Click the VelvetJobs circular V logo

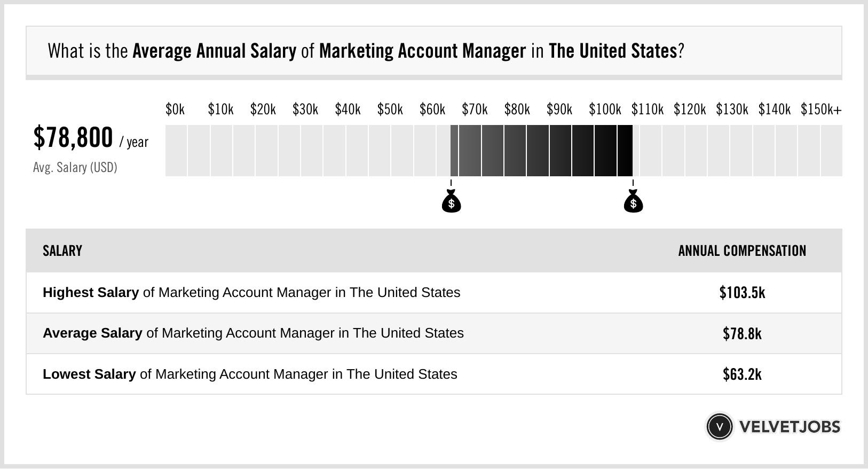click(x=719, y=426)
